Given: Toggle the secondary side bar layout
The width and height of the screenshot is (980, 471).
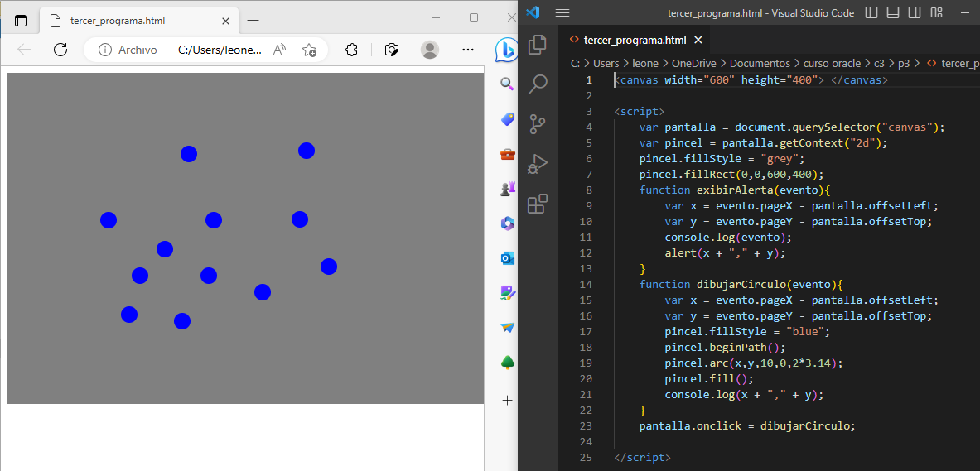Looking at the screenshot, I should [914, 12].
